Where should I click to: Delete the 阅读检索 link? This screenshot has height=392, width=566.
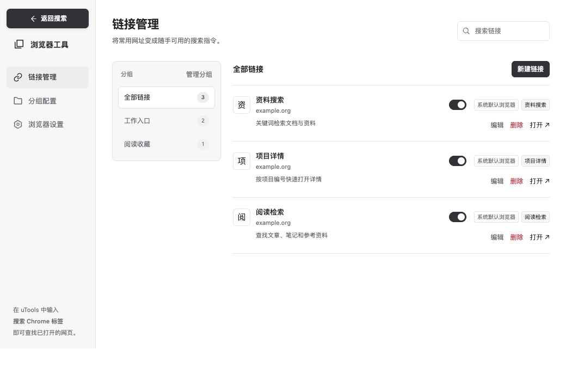516,237
